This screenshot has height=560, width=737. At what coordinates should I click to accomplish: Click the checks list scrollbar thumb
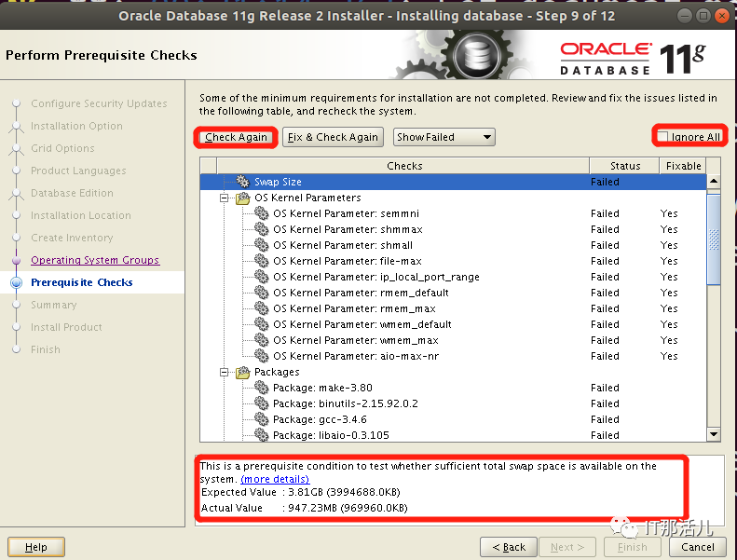pyautogui.click(x=714, y=239)
